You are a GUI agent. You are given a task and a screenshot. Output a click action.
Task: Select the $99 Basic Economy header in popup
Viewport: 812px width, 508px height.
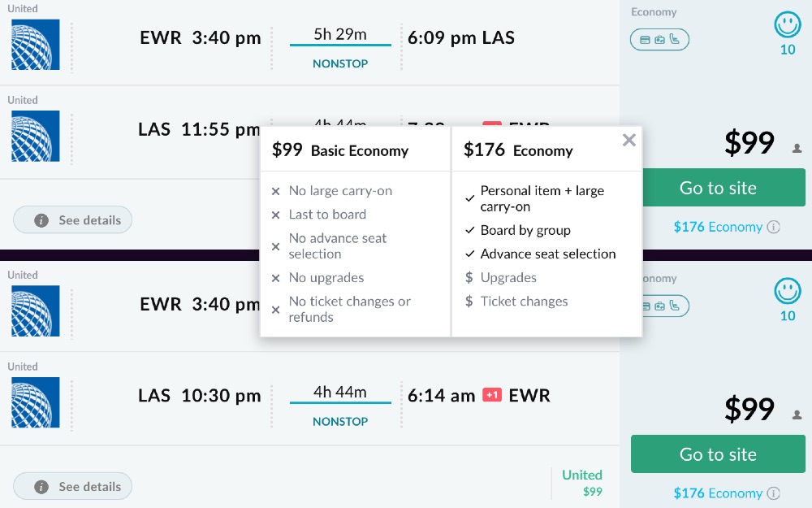point(340,150)
